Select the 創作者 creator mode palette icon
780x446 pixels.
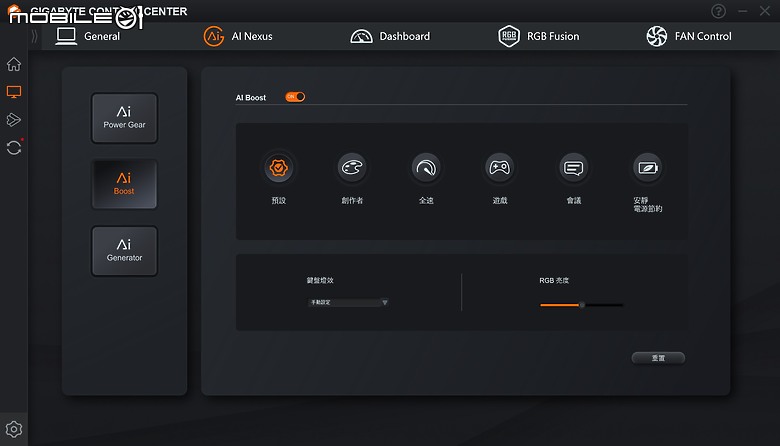pos(352,168)
